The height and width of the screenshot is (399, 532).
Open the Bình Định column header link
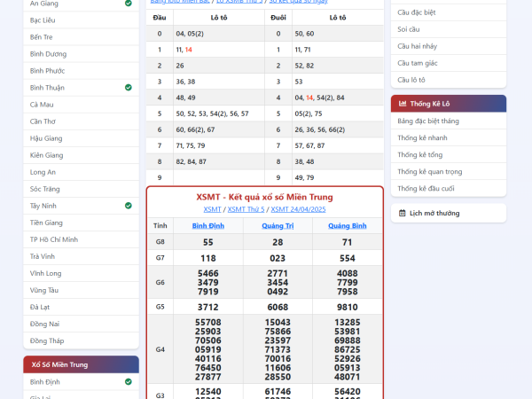tap(208, 225)
